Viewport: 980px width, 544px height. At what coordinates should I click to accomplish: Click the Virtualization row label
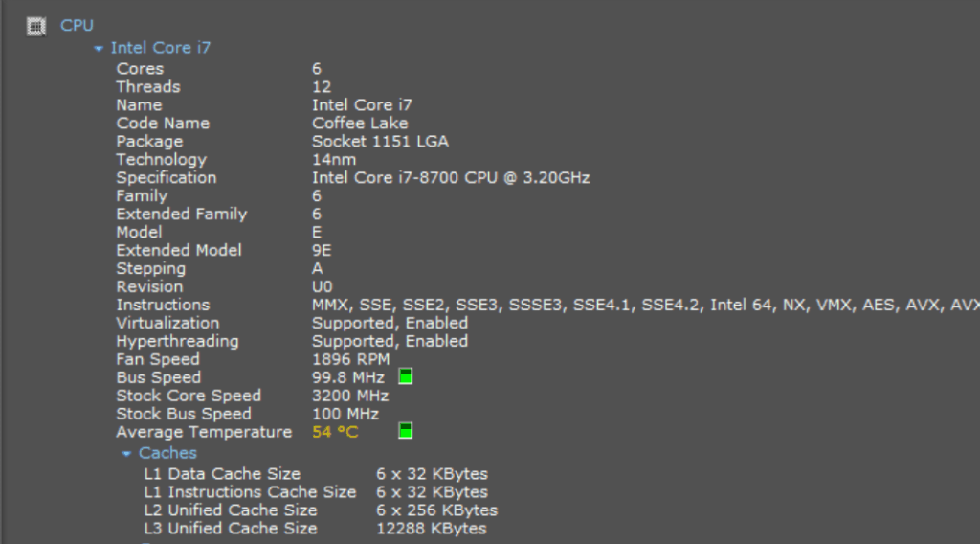tap(167, 324)
